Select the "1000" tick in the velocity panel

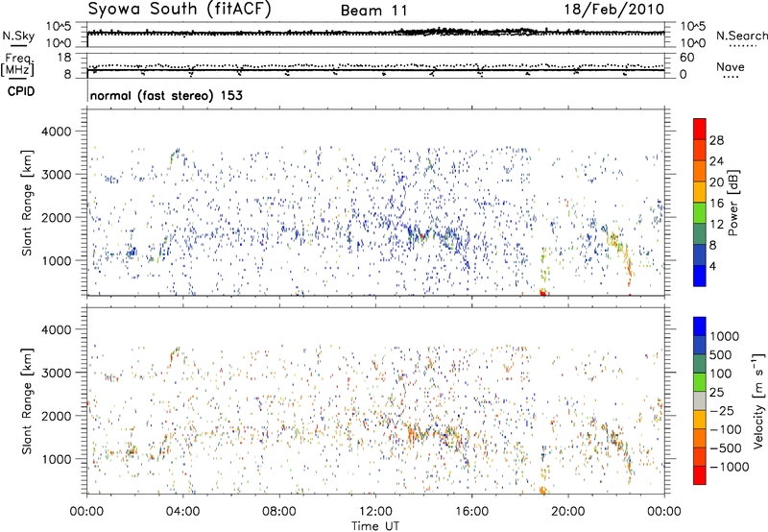click(57, 459)
